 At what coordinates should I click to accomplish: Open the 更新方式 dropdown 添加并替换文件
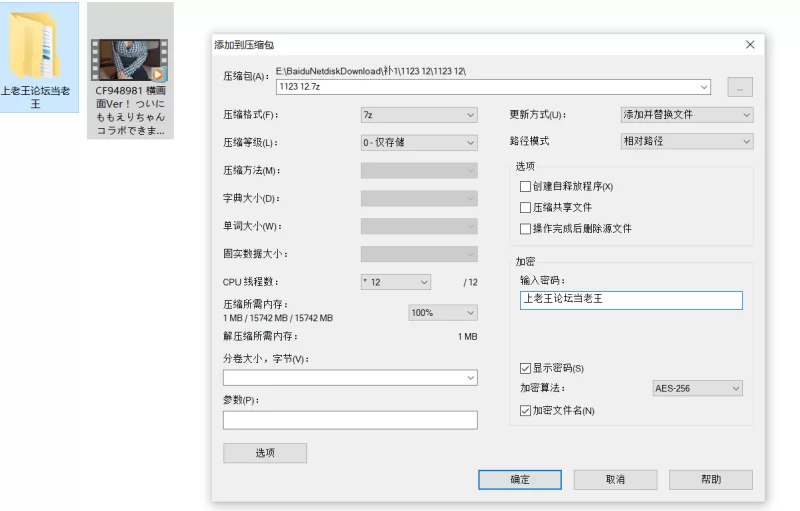(x=687, y=115)
